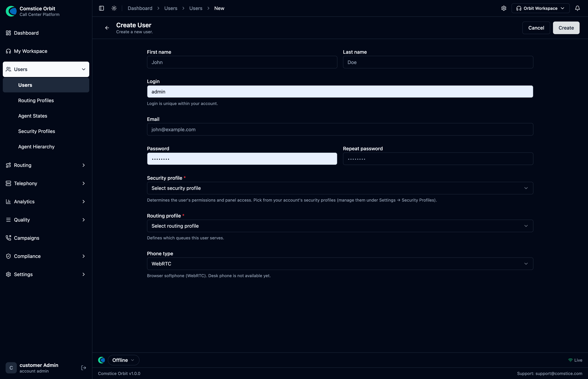Focus the First name field
The width and height of the screenshot is (588, 379).
point(242,62)
